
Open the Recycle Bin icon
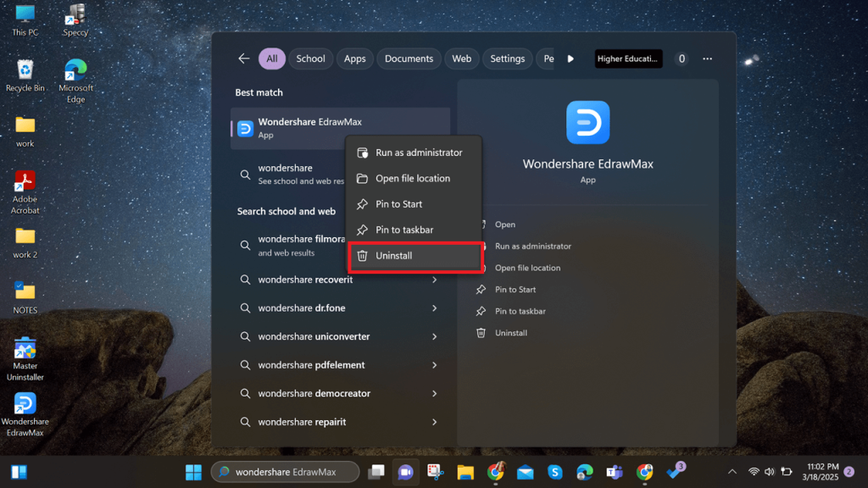click(x=25, y=75)
